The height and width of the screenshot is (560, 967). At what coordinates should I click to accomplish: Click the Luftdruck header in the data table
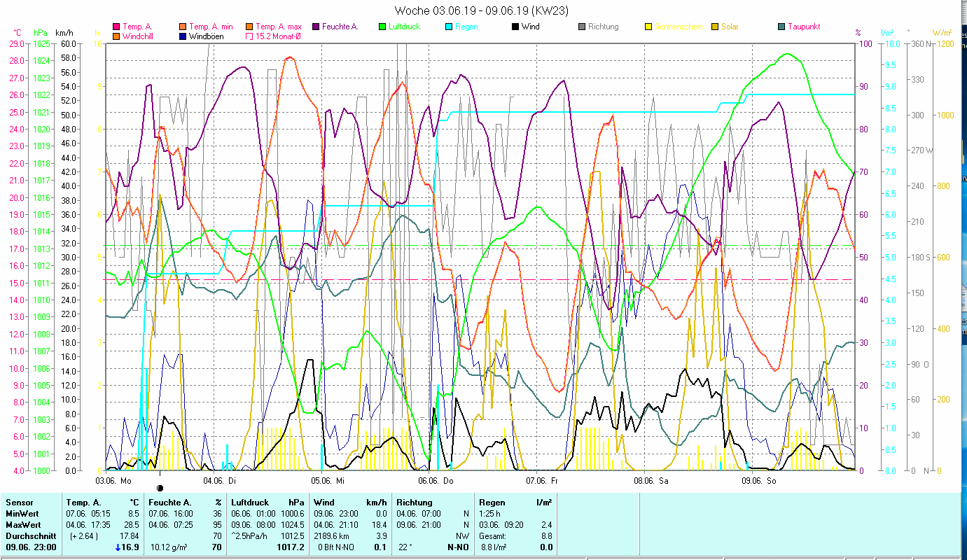point(250,503)
